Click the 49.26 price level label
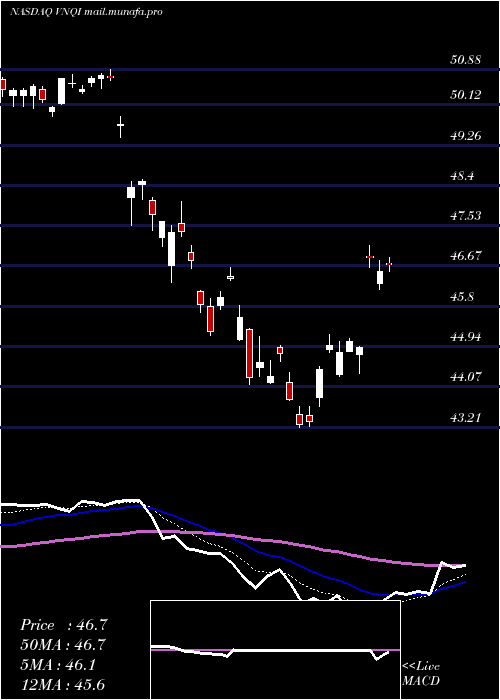 tap(466, 136)
